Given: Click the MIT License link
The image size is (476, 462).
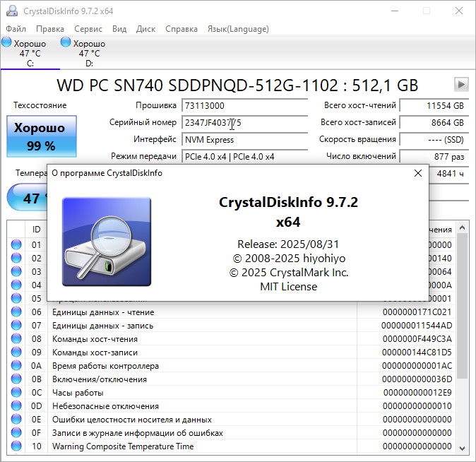Looking at the screenshot, I should point(289,286).
